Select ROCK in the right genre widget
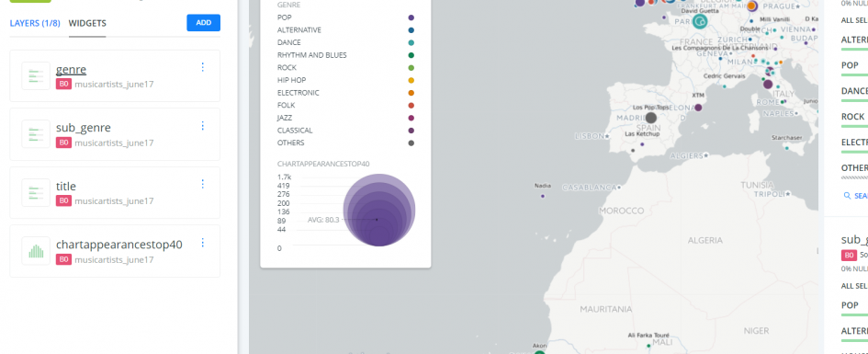868x354 pixels. pos(854,118)
